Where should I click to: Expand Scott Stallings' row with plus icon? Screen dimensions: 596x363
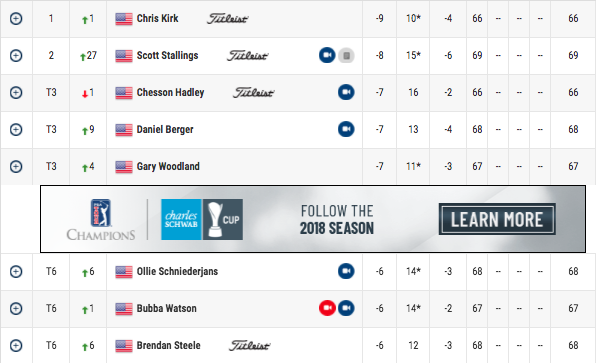click(x=16, y=55)
